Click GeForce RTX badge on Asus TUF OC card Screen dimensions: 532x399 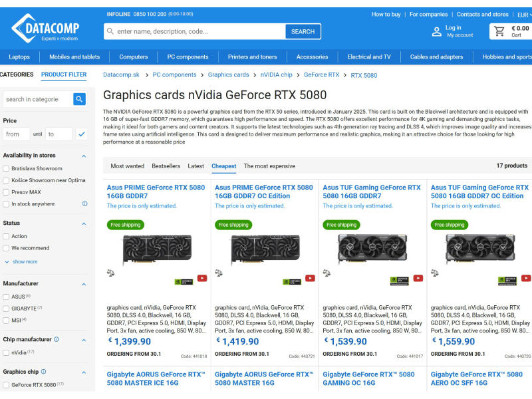pos(507,281)
